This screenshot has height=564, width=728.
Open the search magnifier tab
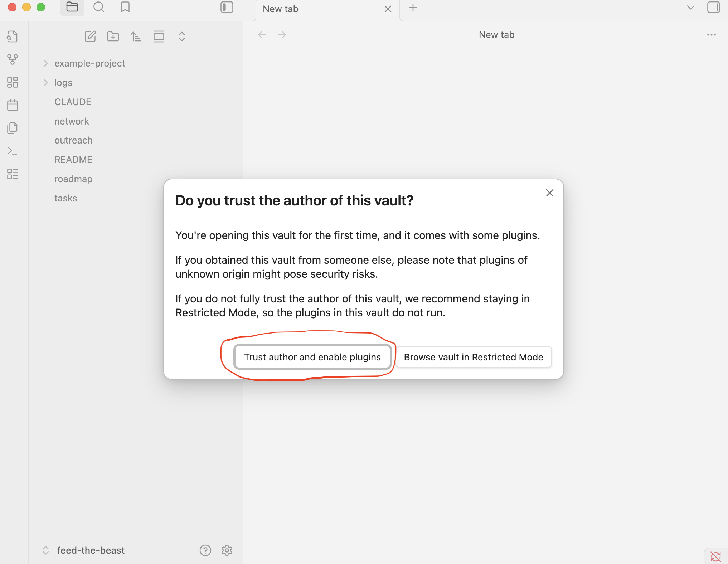(x=99, y=7)
